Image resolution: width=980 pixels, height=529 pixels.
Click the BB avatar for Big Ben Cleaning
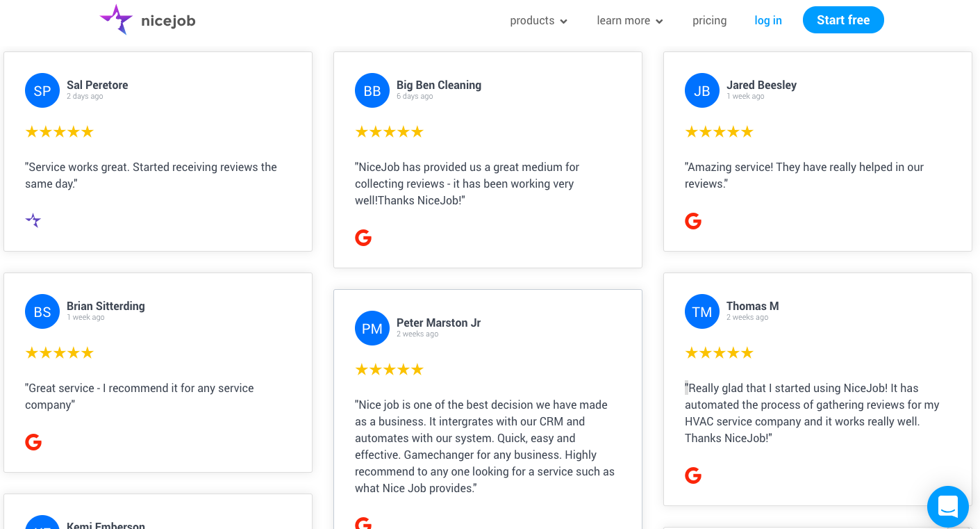(372, 90)
